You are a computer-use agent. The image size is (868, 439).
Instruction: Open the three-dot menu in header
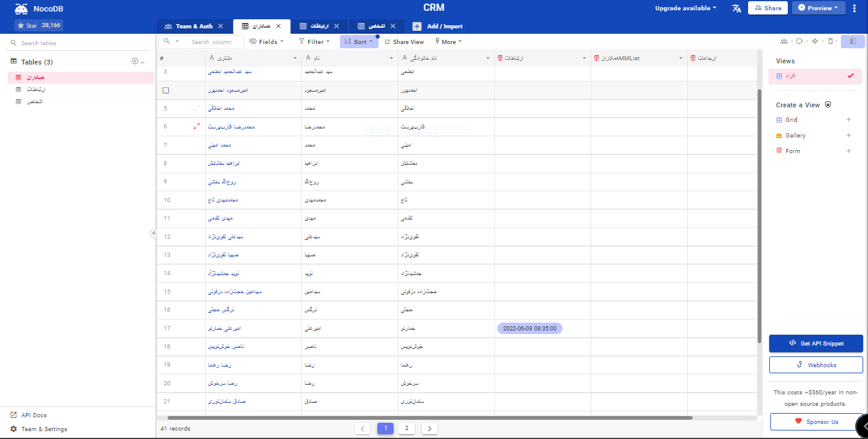[x=854, y=8]
